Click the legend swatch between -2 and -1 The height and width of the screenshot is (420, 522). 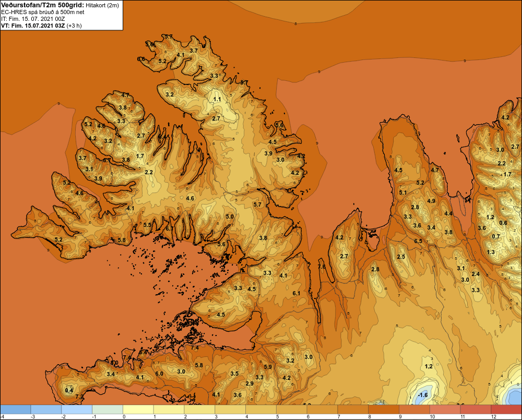(77, 410)
